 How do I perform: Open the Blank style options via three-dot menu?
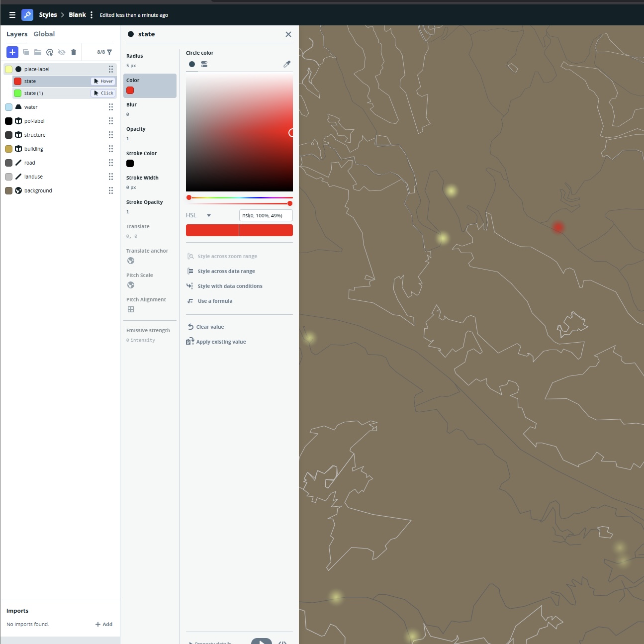click(92, 14)
